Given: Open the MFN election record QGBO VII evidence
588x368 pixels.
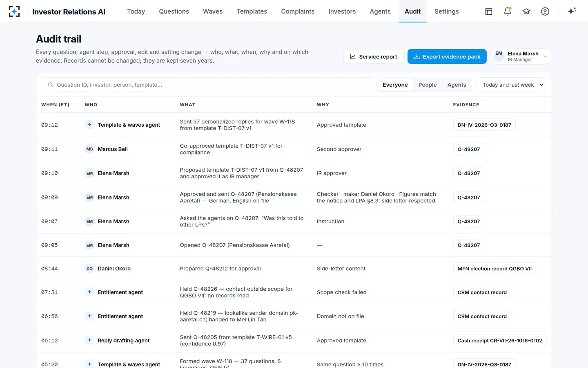Looking at the screenshot, I should (x=494, y=269).
